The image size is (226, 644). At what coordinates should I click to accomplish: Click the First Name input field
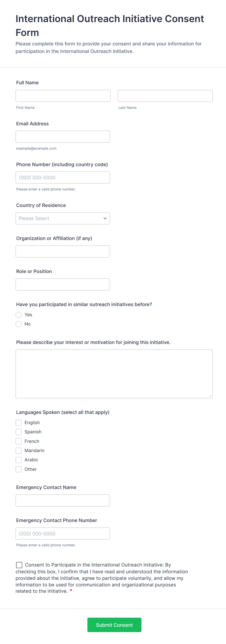(x=63, y=96)
